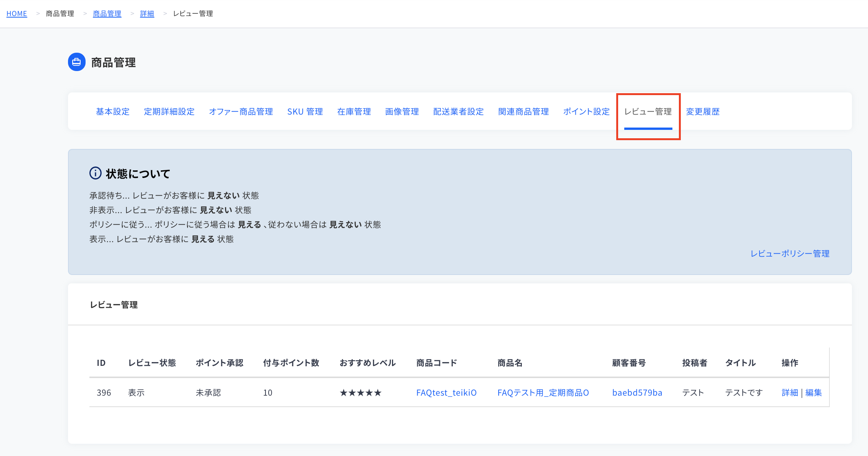Click the 未承認 status cell
Screen dimensions: 868x456
tap(208, 393)
